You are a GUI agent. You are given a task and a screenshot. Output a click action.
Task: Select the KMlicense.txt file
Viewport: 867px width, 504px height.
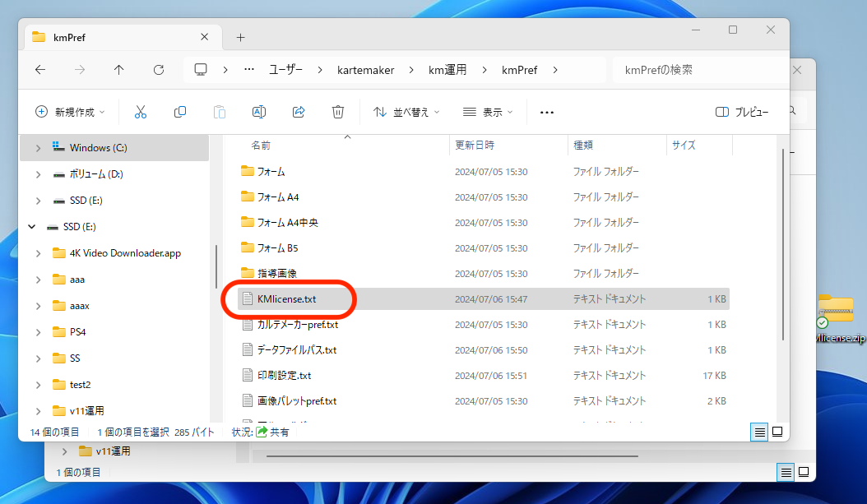point(286,299)
